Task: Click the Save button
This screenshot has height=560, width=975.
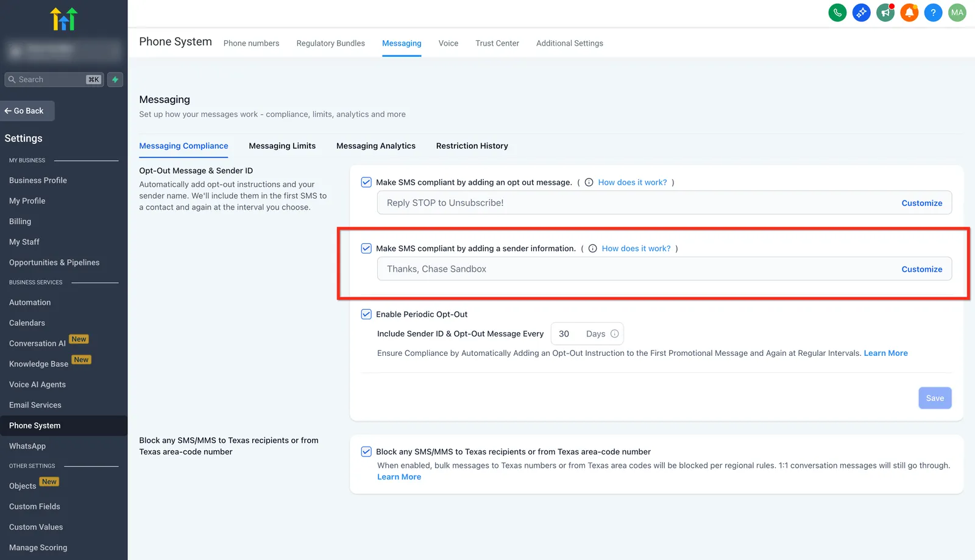Action: pyautogui.click(x=935, y=399)
